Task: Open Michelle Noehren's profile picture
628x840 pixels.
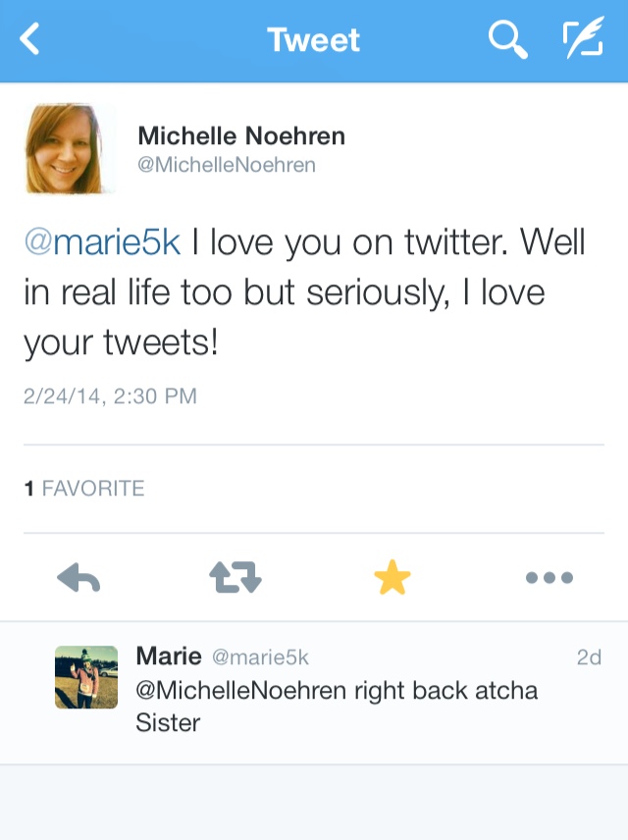Action: point(65,148)
